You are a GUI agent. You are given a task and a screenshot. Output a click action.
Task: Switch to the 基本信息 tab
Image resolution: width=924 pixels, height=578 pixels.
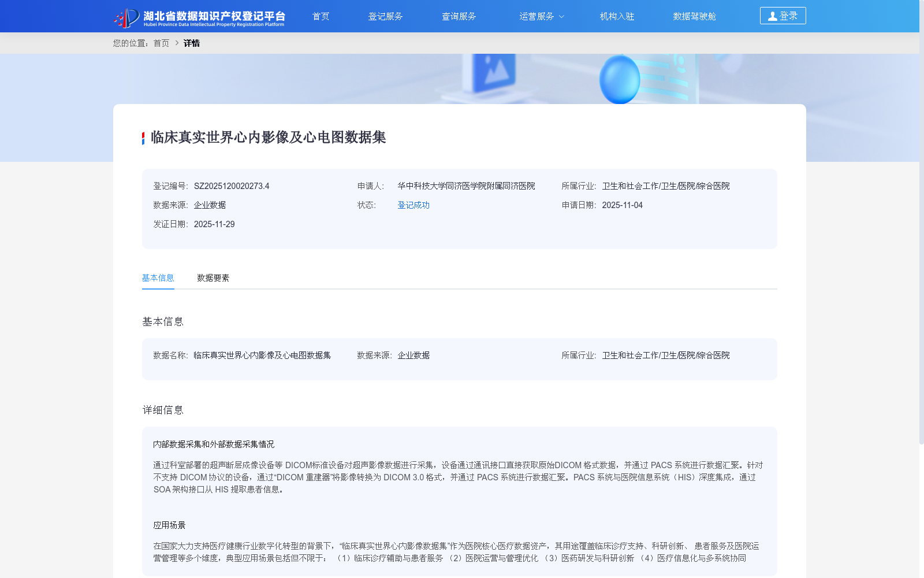click(x=158, y=278)
